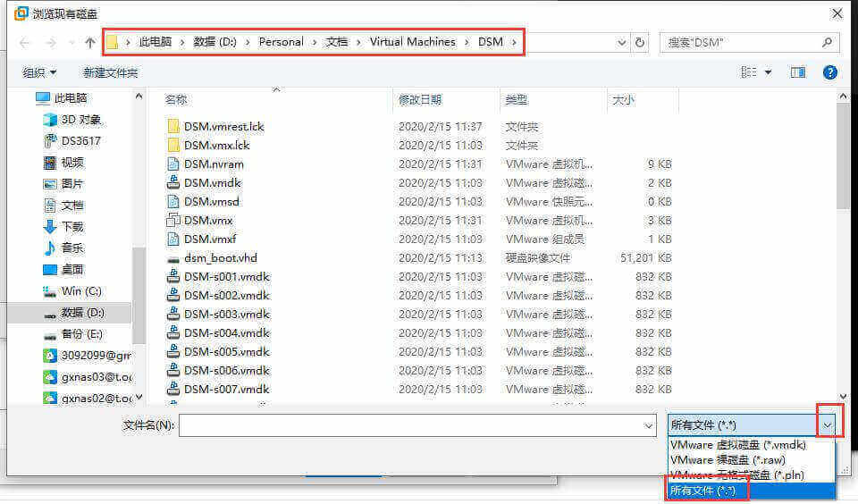The image size is (858, 504).
Task: Select the DSM.vmxf file icon
Action: click(x=172, y=239)
